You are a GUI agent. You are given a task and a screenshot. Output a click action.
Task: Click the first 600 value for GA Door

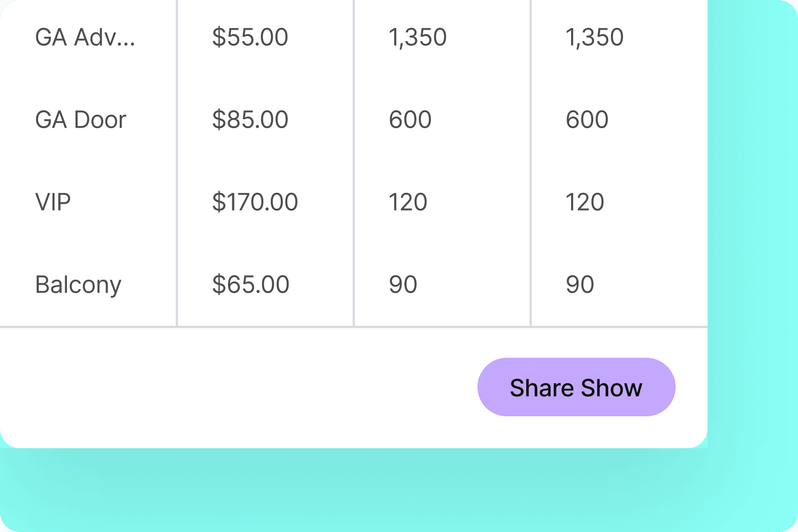[410, 120]
